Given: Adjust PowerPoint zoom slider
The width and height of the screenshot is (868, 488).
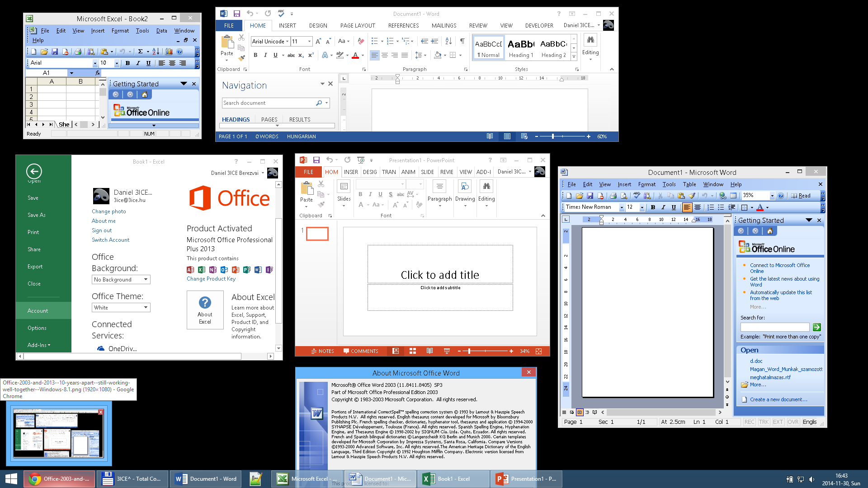Looking at the screenshot, I should pos(469,351).
